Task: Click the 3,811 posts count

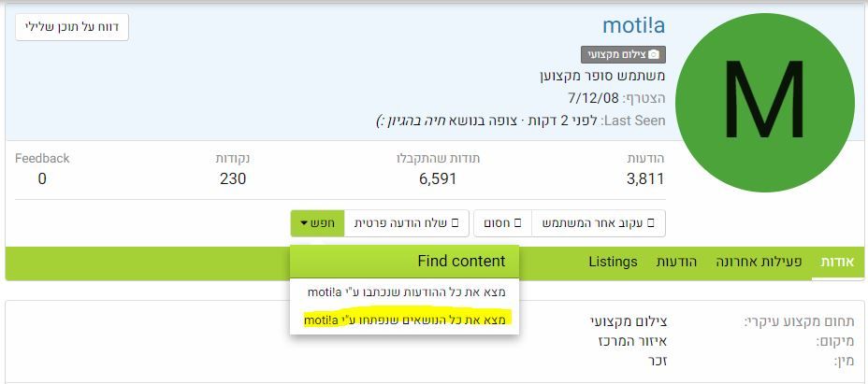Action: click(x=645, y=178)
